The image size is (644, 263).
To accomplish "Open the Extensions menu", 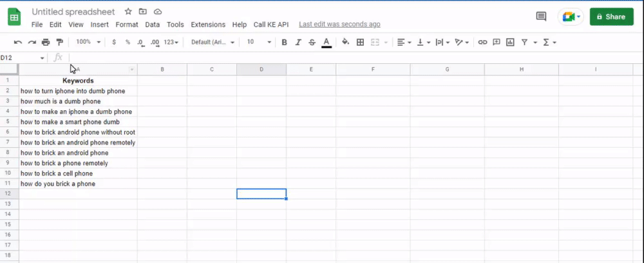I will pos(208,24).
